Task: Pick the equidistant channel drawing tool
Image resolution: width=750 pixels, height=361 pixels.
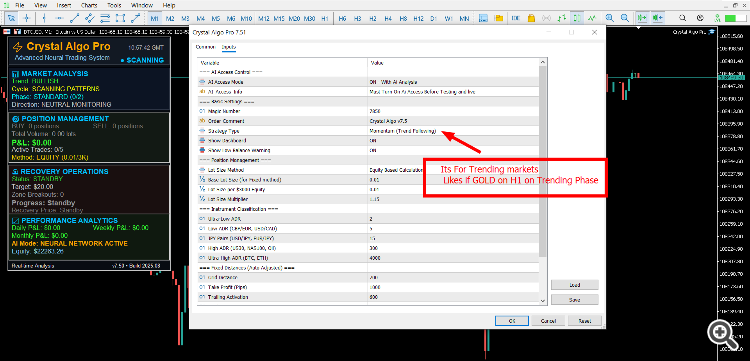Action: [x=89, y=18]
